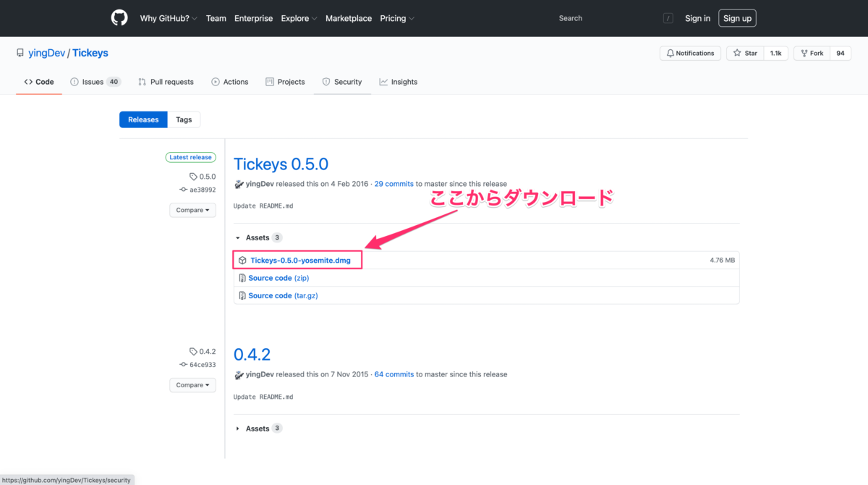The width and height of the screenshot is (868, 485).
Task: Click the tag icon next to 0.4.2
Action: tap(192, 351)
